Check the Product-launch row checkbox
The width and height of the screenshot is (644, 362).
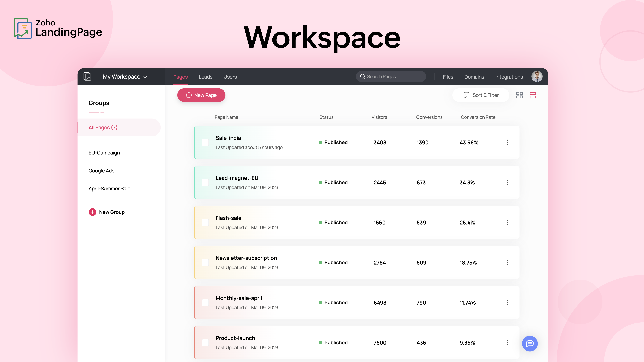[205, 343]
